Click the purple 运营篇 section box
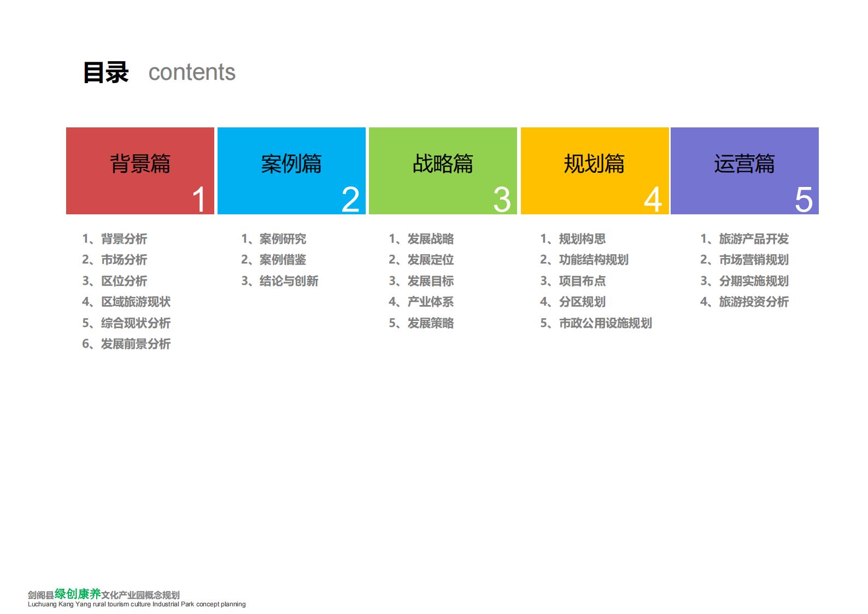The image size is (868, 614). pos(744,171)
